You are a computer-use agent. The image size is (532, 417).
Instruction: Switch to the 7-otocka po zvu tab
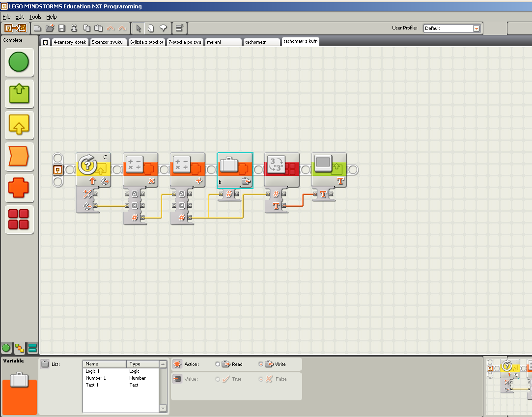185,42
